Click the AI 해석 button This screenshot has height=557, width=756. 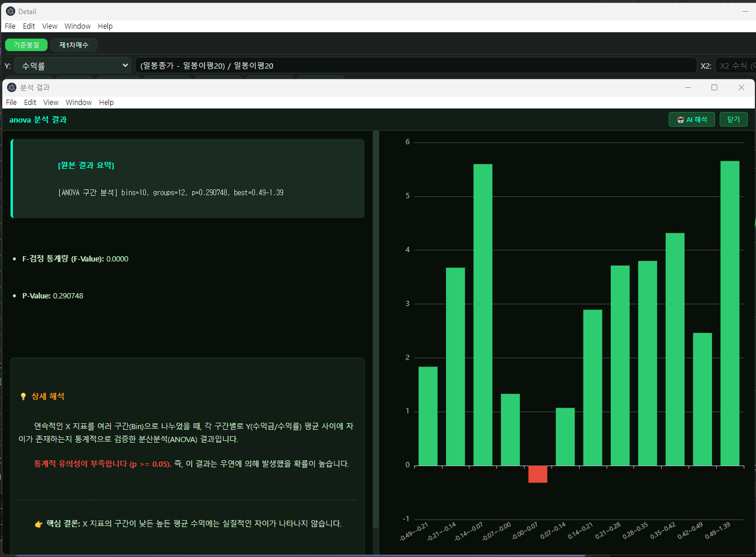coord(692,120)
